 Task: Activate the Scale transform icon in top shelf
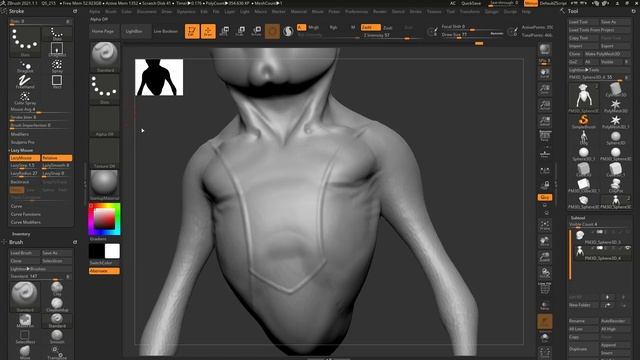[240, 31]
